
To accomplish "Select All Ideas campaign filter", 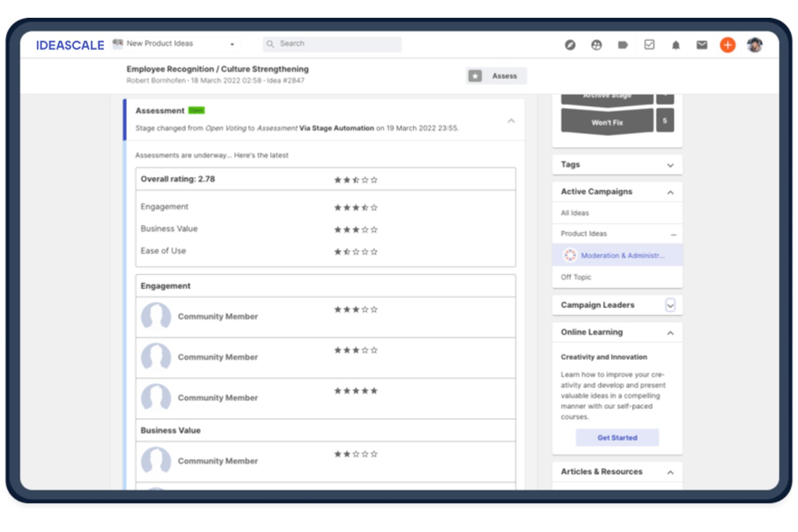I will [575, 213].
